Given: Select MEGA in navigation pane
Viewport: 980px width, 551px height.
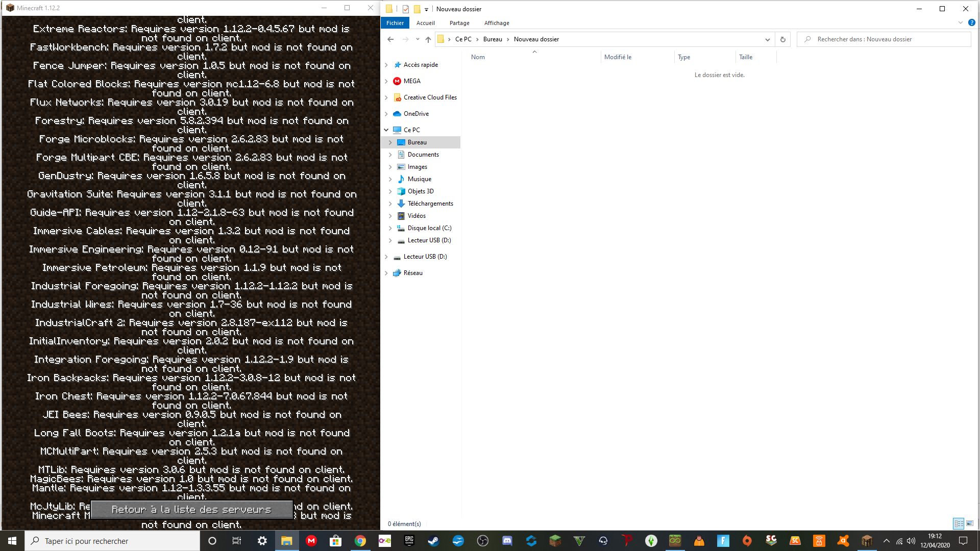Looking at the screenshot, I should click(x=411, y=81).
